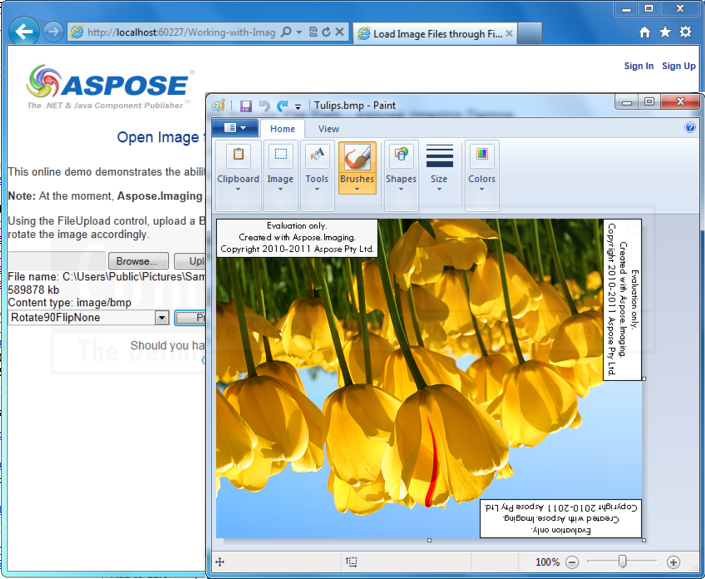Image resolution: width=705 pixels, height=579 pixels.
Task: Switch to the View ribbon tab
Action: tap(329, 129)
